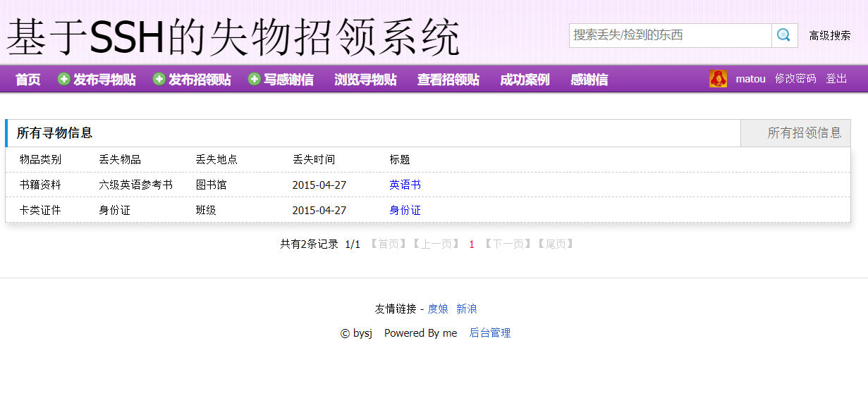Image resolution: width=868 pixels, height=410 pixels.
Task: Click the user avatar icon next to matou
Action: (719, 78)
